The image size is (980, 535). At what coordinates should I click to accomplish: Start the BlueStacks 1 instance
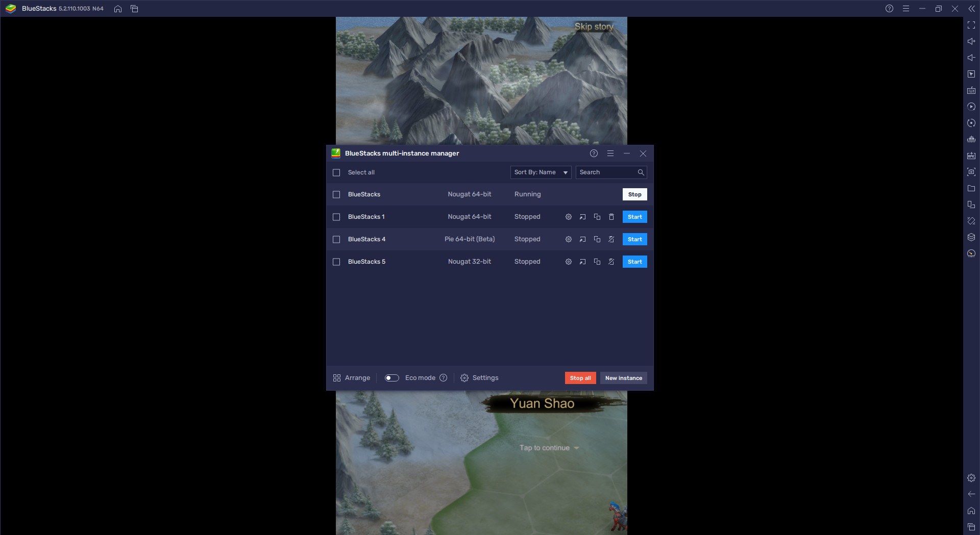pyautogui.click(x=634, y=217)
